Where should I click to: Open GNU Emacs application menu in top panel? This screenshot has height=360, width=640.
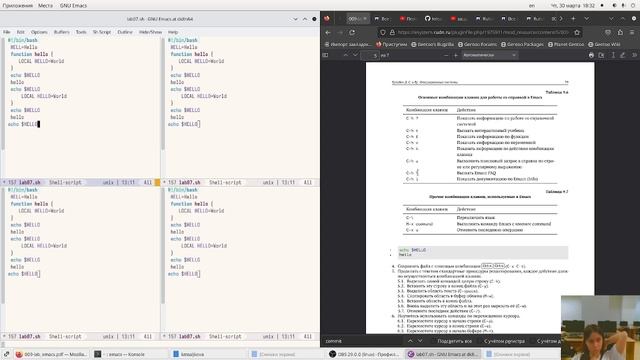tap(73, 6)
